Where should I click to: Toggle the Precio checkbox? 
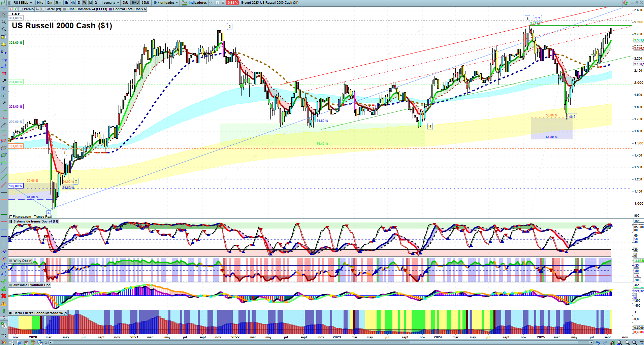(22, 9)
